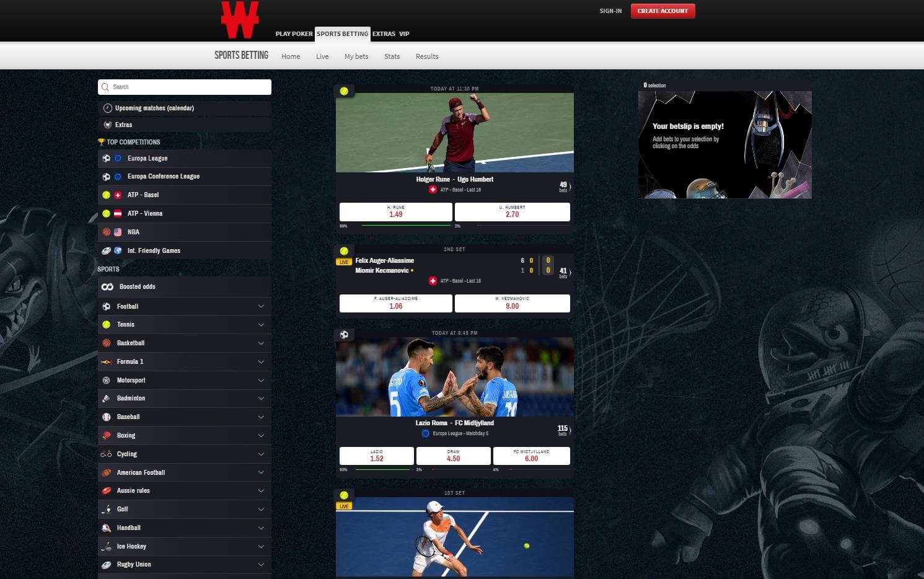
Task: Click the Basketball sport icon
Action: [107, 343]
